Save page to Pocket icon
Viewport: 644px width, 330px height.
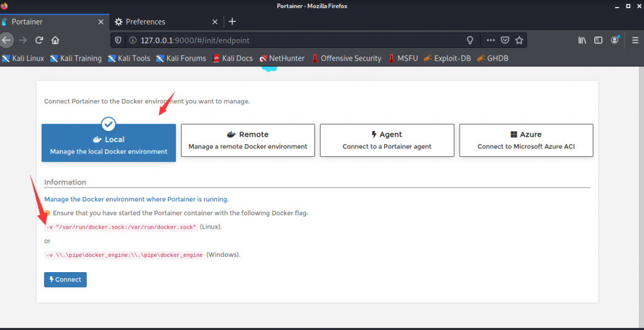[x=505, y=40]
